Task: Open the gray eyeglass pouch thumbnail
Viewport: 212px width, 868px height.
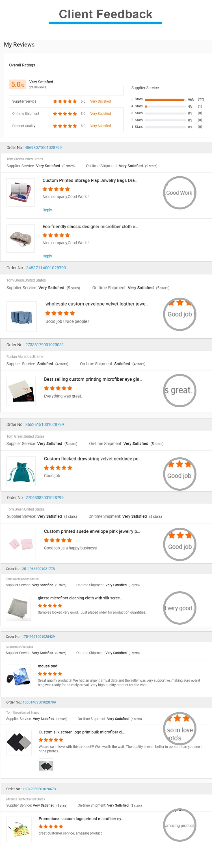Action: (21, 239)
